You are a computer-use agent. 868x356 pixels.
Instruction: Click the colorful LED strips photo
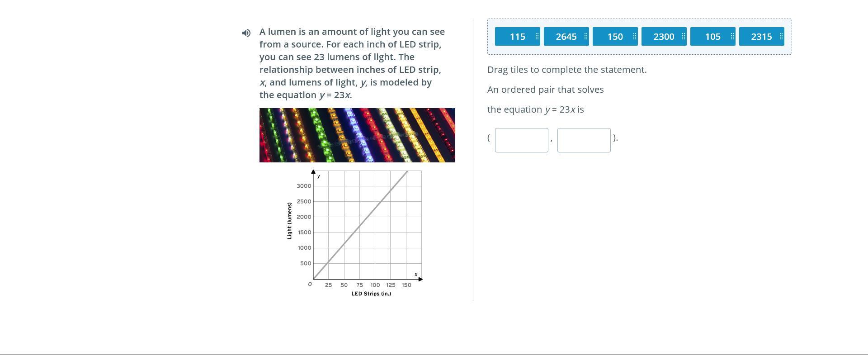tap(357, 135)
